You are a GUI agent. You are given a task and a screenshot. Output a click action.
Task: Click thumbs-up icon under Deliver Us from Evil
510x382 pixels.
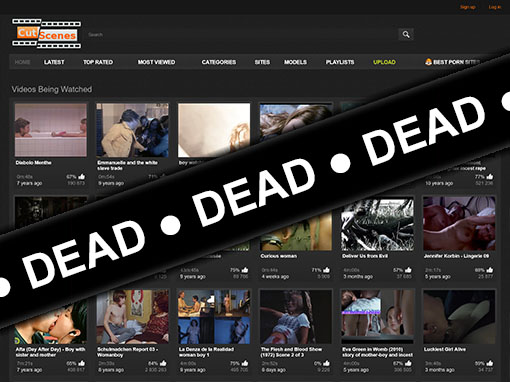(408, 270)
